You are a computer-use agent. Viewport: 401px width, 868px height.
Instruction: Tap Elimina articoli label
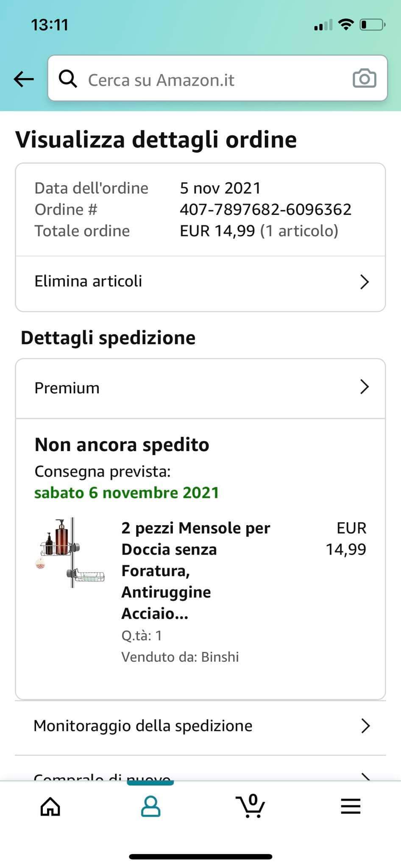coord(88,281)
